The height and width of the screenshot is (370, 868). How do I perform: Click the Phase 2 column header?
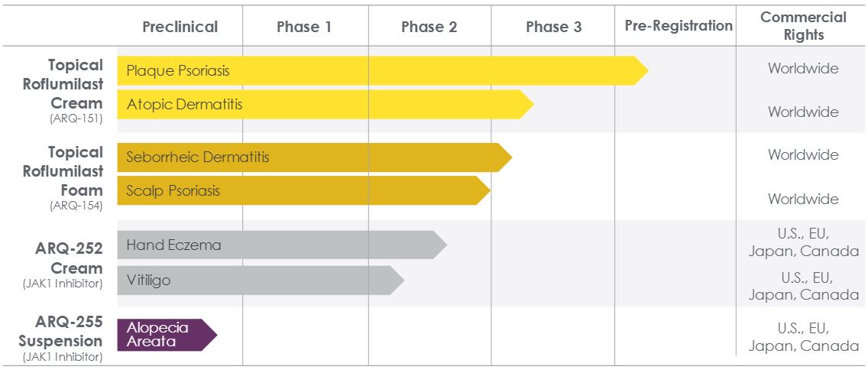tap(429, 27)
